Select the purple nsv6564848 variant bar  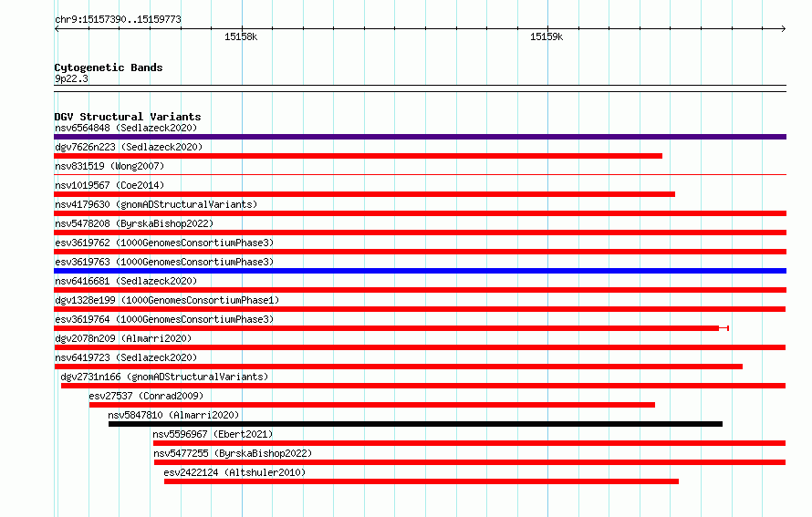[420, 137]
